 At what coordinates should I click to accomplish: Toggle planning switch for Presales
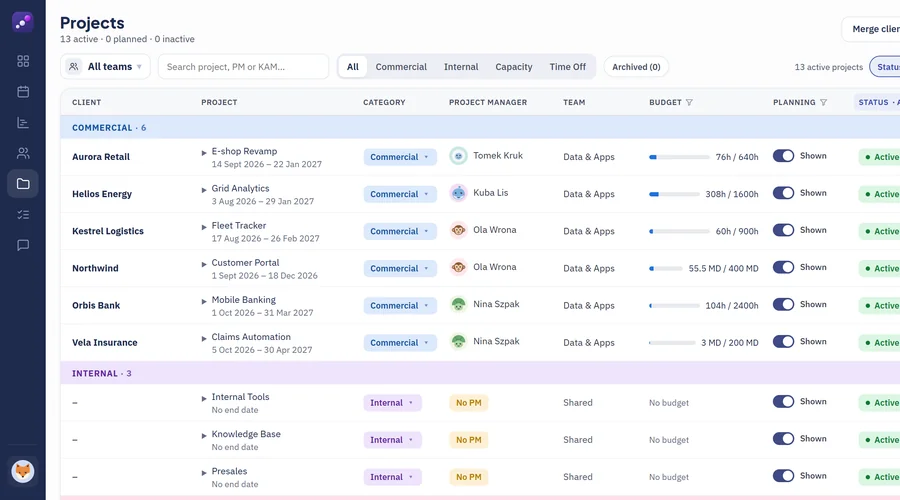point(783,476)
